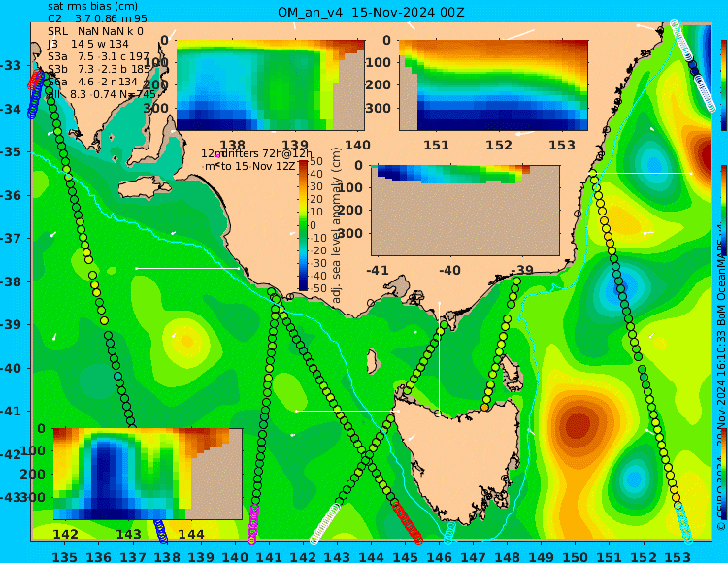Click the yellow high anomaly near 138.5E 39.5S

pos(187,342)
